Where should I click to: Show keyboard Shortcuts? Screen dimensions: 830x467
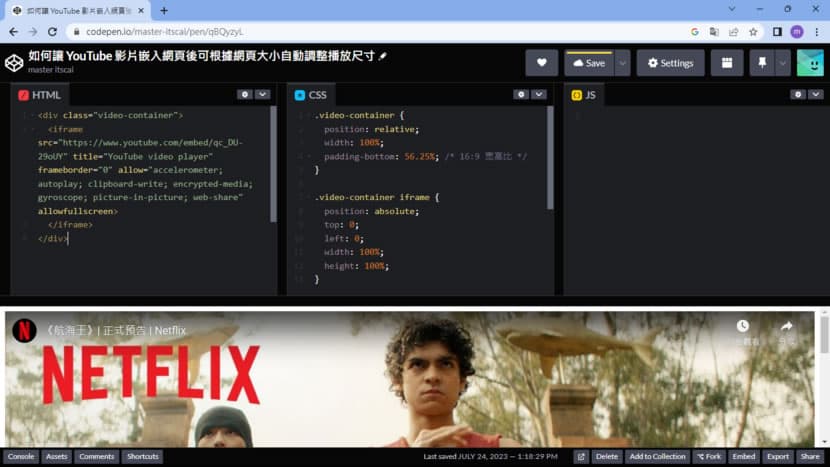click(142, 456)
